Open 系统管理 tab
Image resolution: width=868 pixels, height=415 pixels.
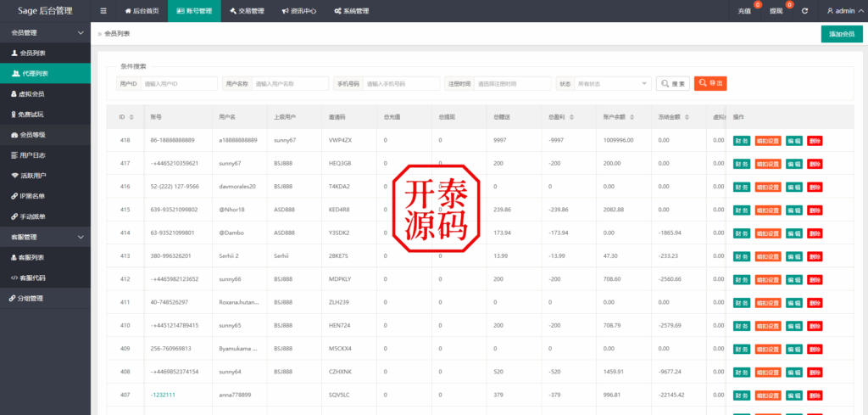tap(352, 10)
